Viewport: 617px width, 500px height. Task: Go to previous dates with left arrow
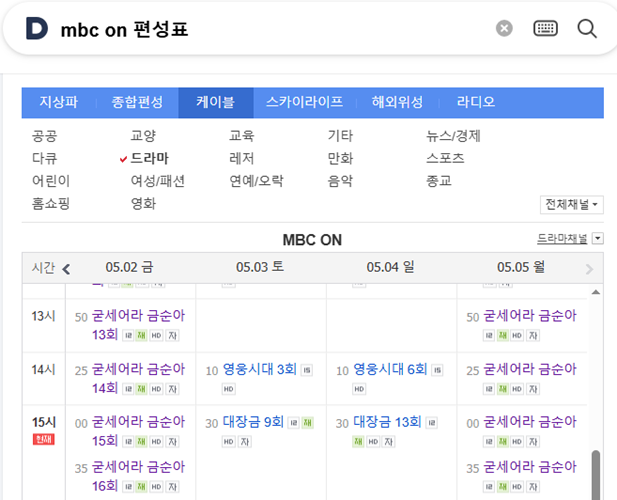66,269
